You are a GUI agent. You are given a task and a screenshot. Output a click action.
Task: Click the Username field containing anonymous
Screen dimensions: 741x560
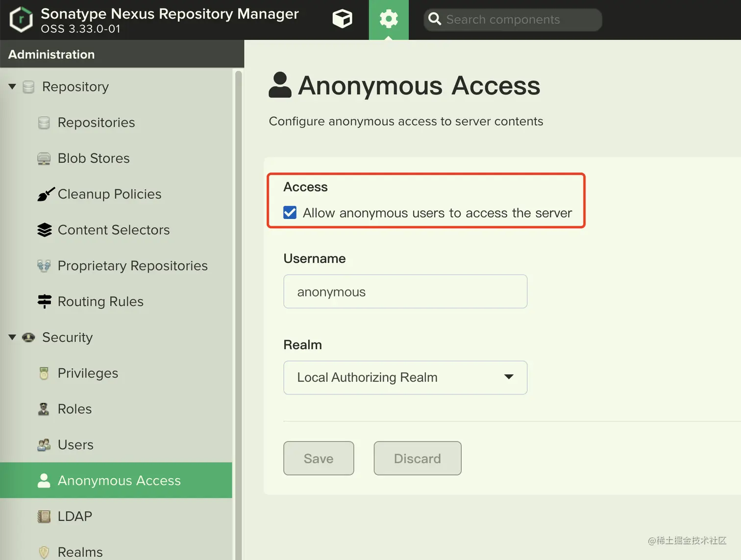point(405,292)
